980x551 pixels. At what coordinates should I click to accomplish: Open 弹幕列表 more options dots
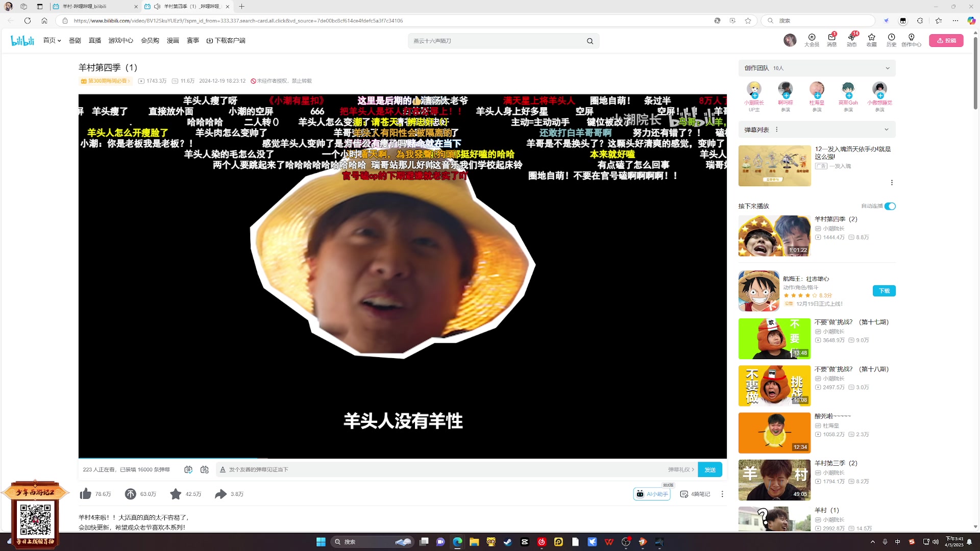pos(777,130)
